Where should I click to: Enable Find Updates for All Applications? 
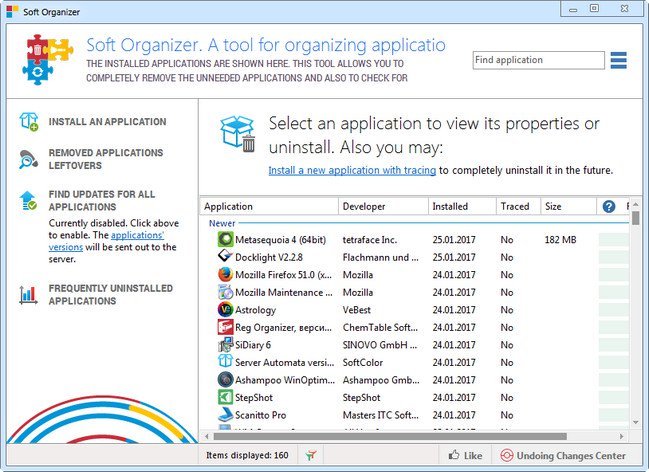pos(102,200)
